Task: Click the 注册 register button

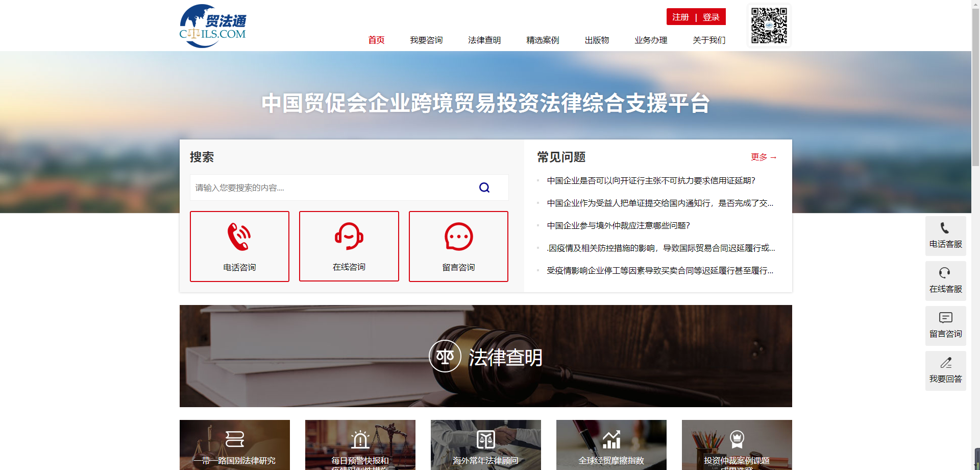Action: point(680,17)
